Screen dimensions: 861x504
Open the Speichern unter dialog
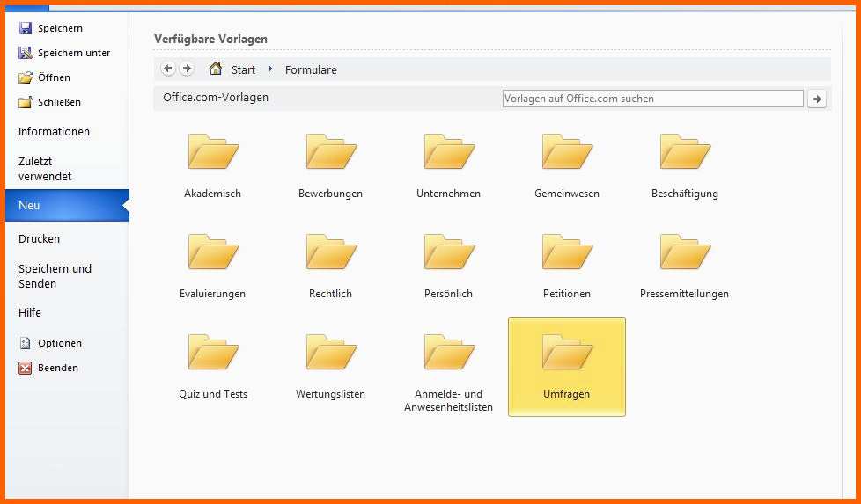coord(73,53)
